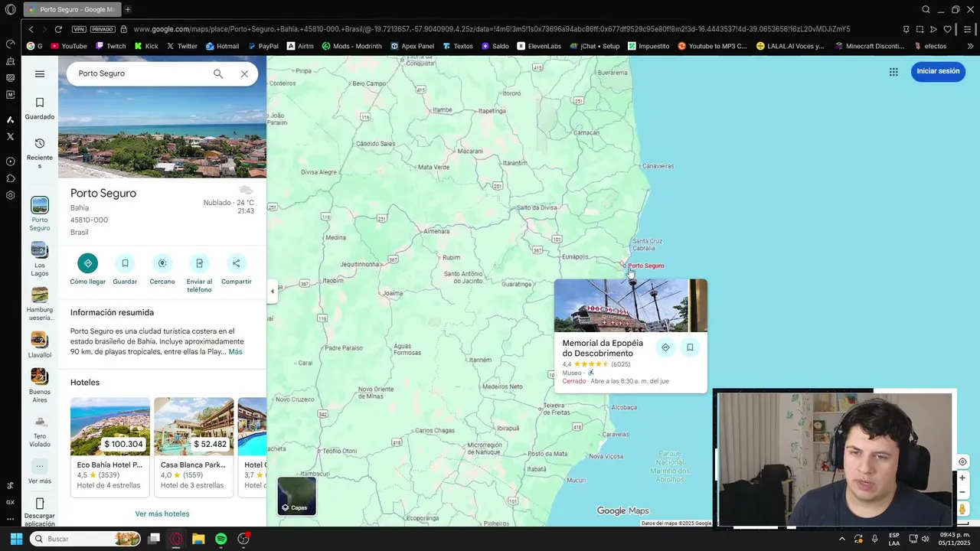The height and width of the screenshot is (551, 980).
Task: Select Hamburgueseria in recent list
Action: (x=40, y=304)
